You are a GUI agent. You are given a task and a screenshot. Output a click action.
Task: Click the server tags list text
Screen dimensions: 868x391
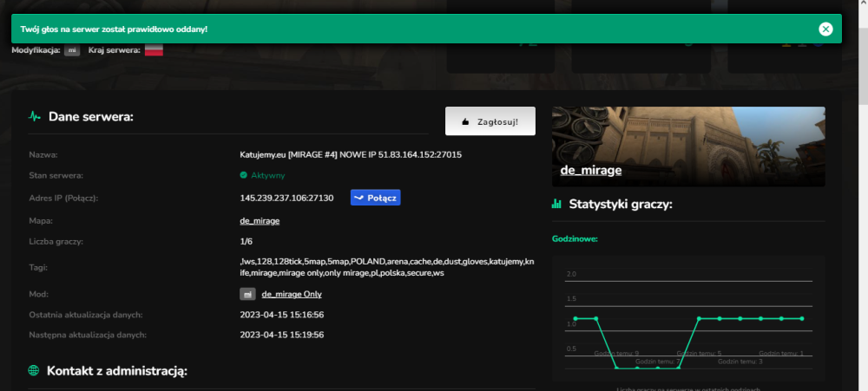tap(387, 267)
